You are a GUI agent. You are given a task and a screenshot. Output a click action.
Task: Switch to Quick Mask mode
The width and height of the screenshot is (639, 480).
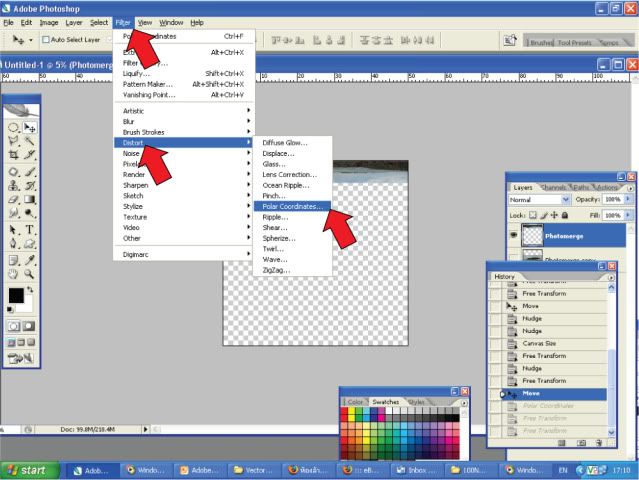click(29, 326)
